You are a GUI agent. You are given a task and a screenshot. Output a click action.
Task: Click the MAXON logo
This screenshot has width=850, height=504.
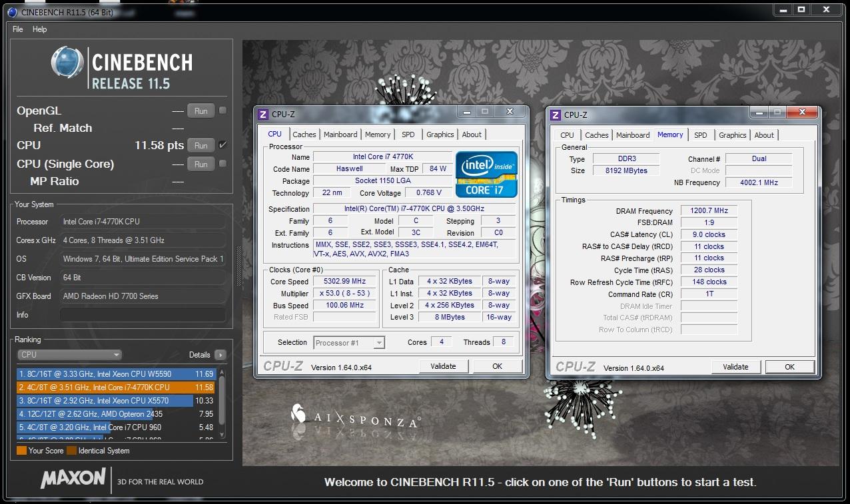coord(73,478)
